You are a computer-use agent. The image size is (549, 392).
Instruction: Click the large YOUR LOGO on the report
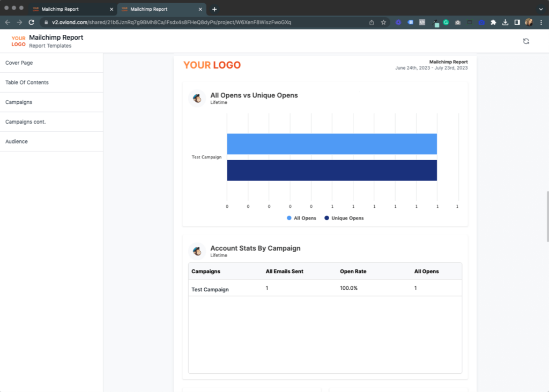[212, 65]
